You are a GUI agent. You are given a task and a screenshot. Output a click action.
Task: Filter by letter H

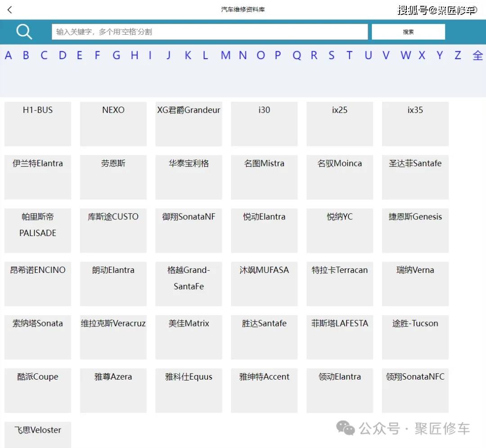(135, 55)
